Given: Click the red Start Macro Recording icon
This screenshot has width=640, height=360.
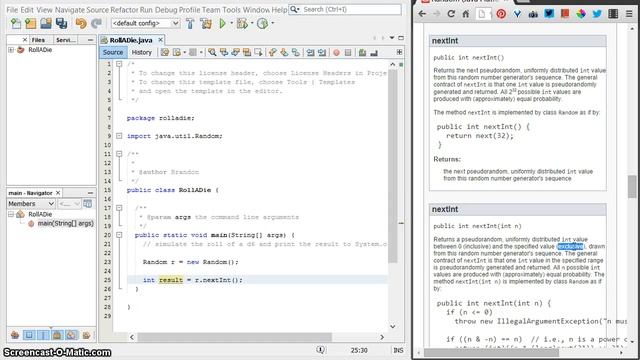Looking at the screenshot, I should (336, 52).
